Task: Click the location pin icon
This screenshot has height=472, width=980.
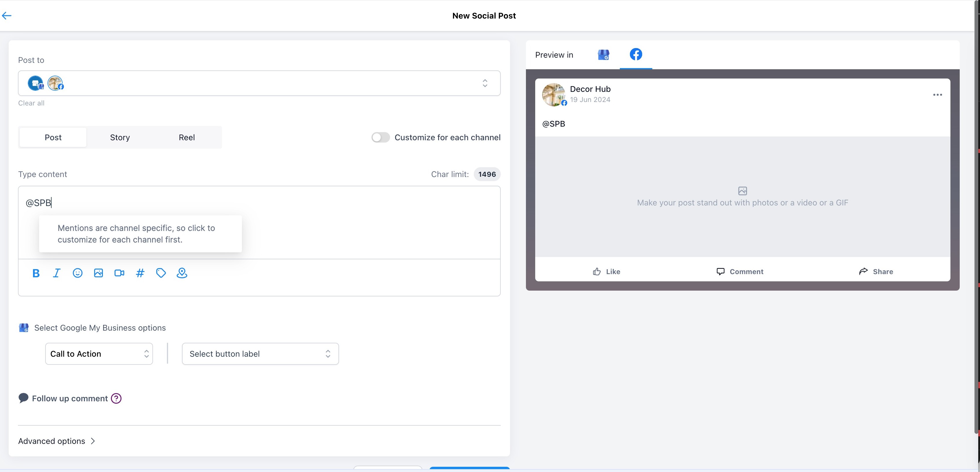Action: 182,273
